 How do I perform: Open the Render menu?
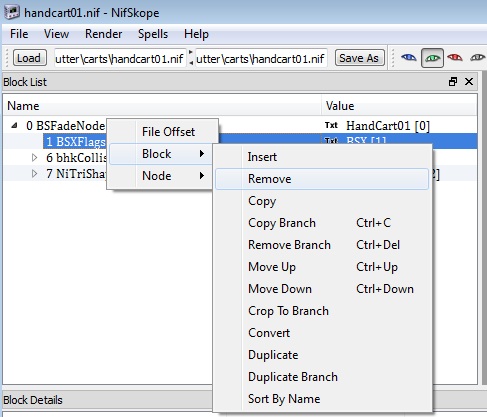(x=104, y=34)
